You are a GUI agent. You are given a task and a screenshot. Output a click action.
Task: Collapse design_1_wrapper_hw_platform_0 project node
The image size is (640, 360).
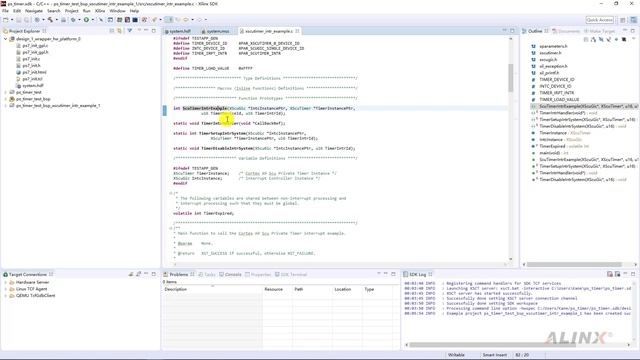click(x=5, y=39)
